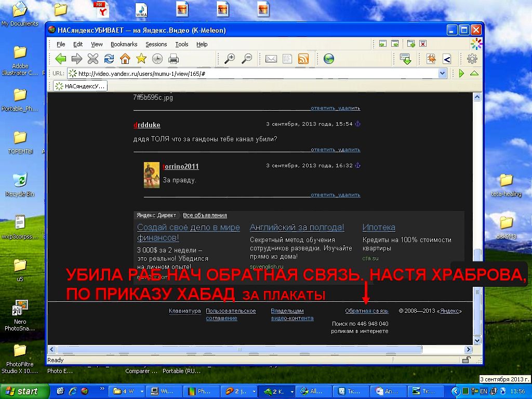This screenshot has width=532, height=399.
Task: Click anchor icon beside torrino2011 comment date
Action: (357, 166)
